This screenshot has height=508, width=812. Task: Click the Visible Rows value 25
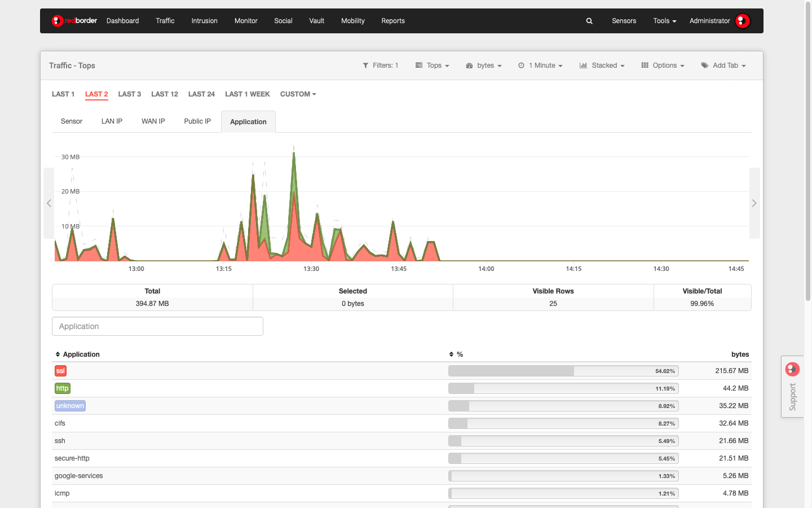point(553,304)
